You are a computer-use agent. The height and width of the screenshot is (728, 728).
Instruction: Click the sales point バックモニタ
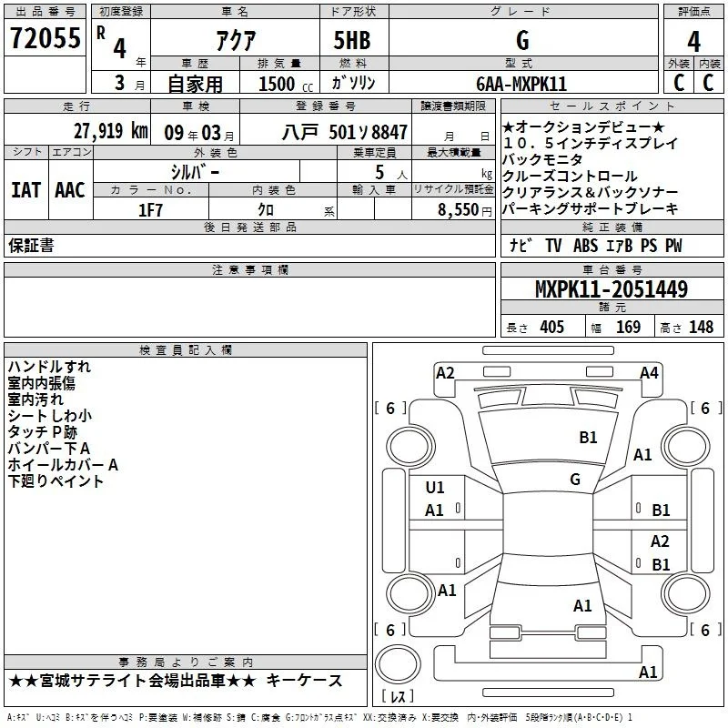pos(542,160)
